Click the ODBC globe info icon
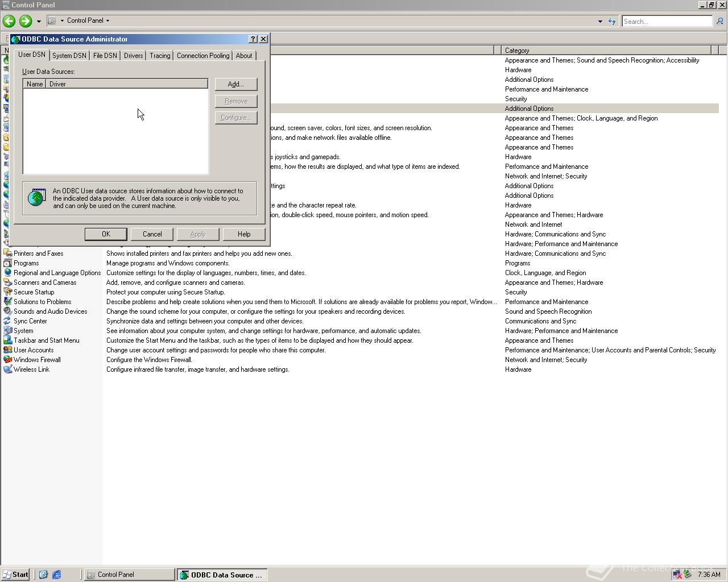This screenshot has width=728, height=582. click(x=36, y=198)
